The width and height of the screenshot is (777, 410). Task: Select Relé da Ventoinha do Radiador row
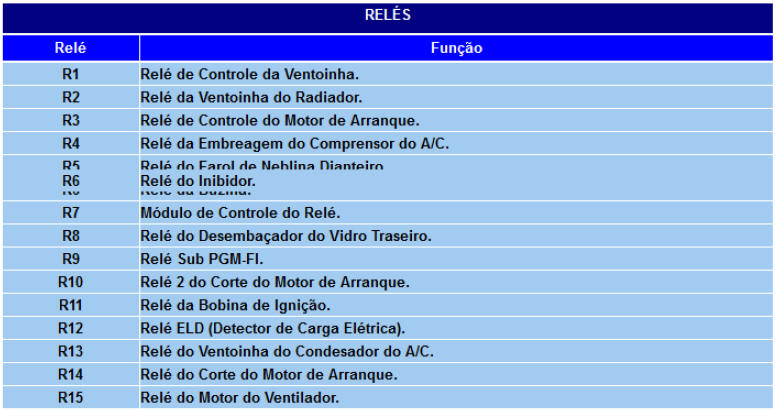click(x=251, y=97)
